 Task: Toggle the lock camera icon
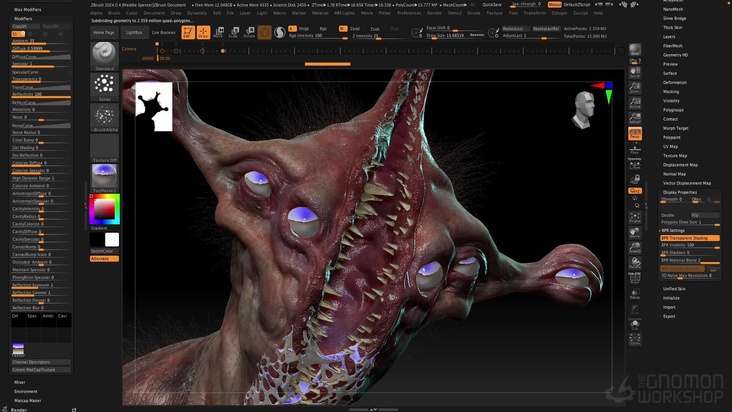pyautogui.click(x=635, y=179)
